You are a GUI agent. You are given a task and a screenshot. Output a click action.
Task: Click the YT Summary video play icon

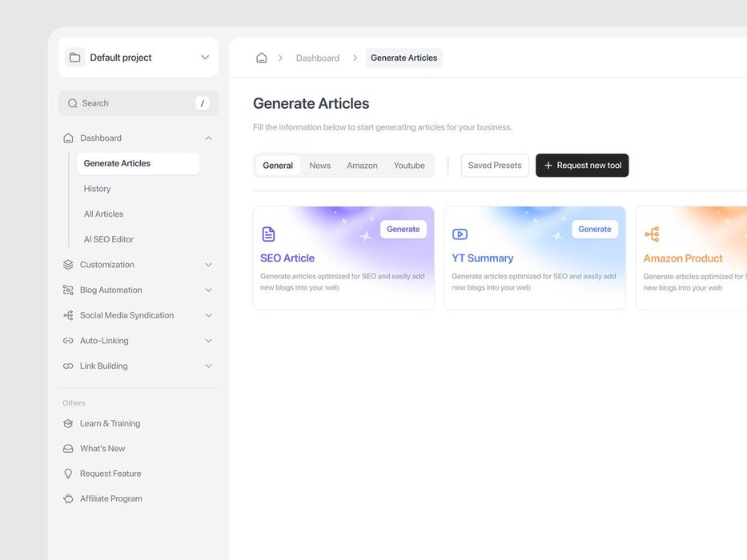coord(460,234)
